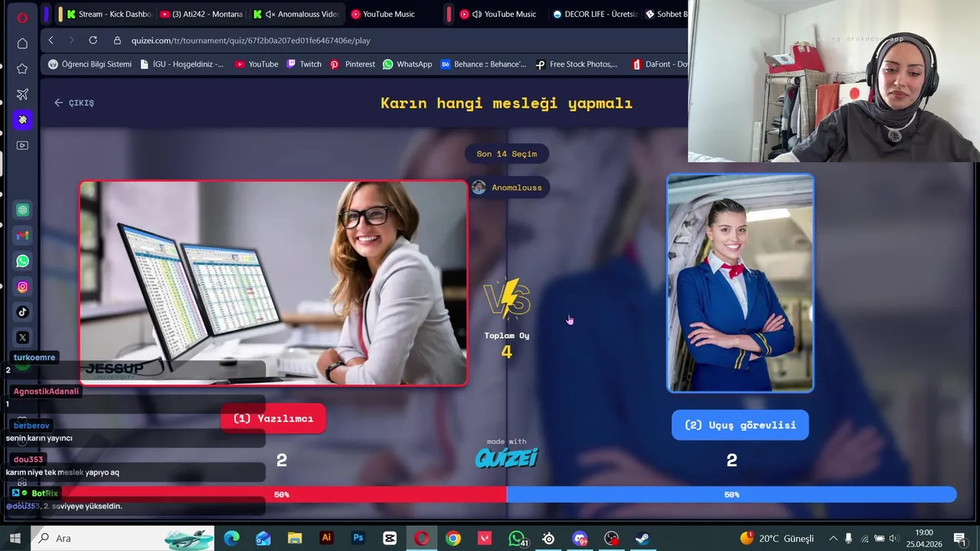Open the airplane icon in Opera sidebar
The image size is (980, 551).
coord(22,94)
